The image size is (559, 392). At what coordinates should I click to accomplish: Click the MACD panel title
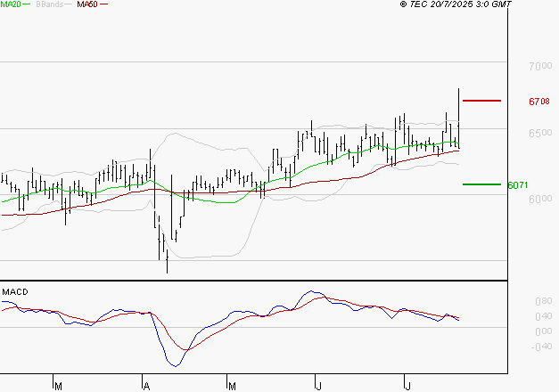(x=14, y=292)
